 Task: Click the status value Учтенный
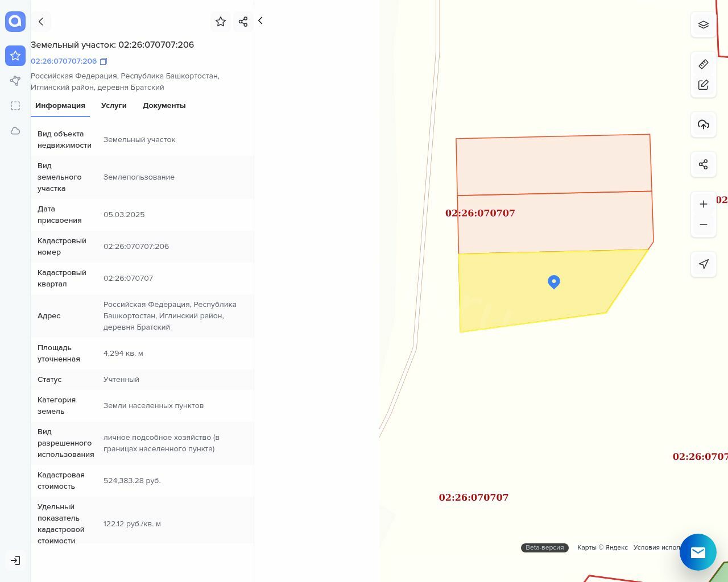[121, 380]
